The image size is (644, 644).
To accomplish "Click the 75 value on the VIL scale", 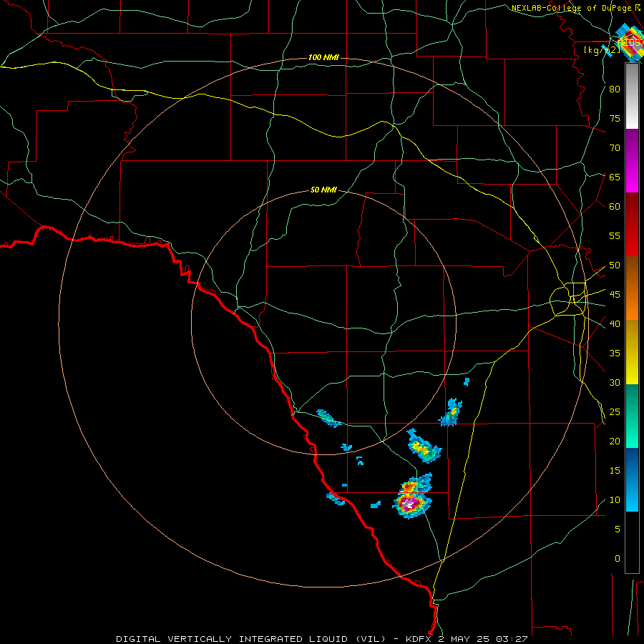I will click(x=615, y=118).
